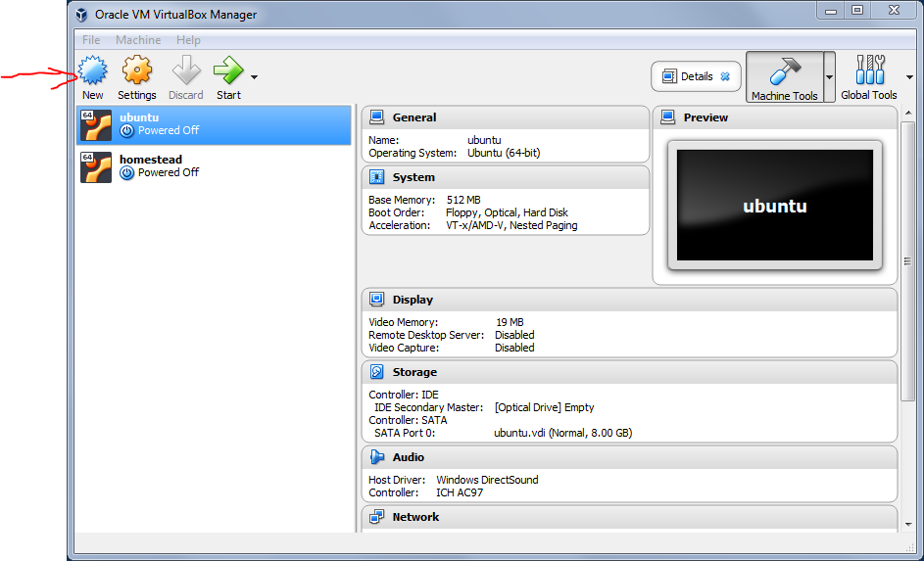Image resolution: width=924 pixels, height=561 pixels.
Task: Click the Discard saved state icon
Action: [x=186, y=70]
